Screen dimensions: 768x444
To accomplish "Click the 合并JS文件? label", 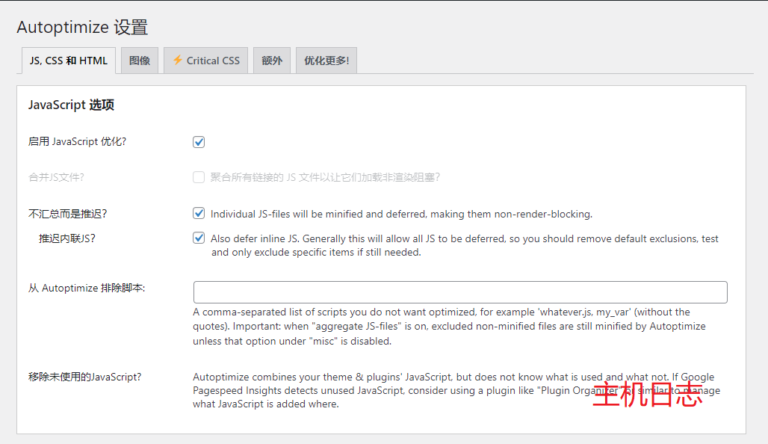I will (56, 177).
